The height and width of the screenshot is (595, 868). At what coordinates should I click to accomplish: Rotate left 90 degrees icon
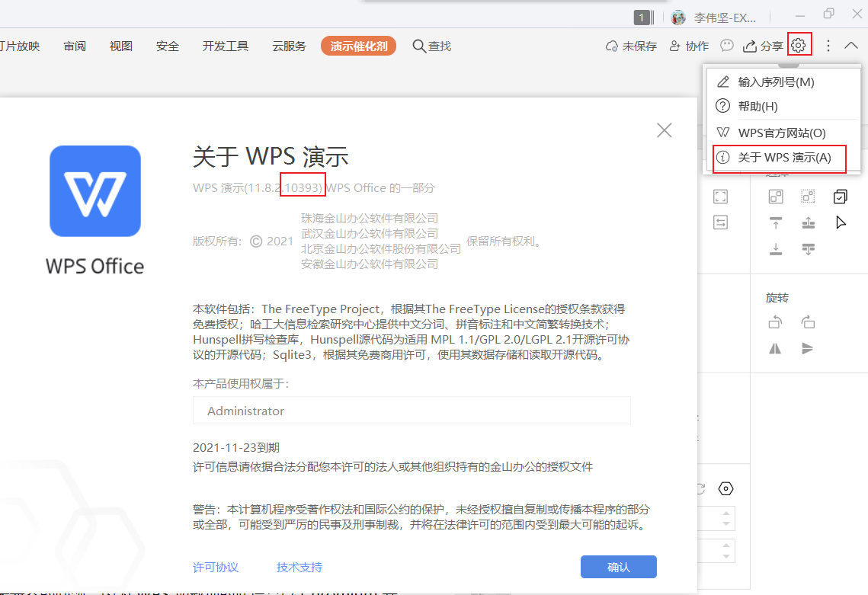[776, 321]
